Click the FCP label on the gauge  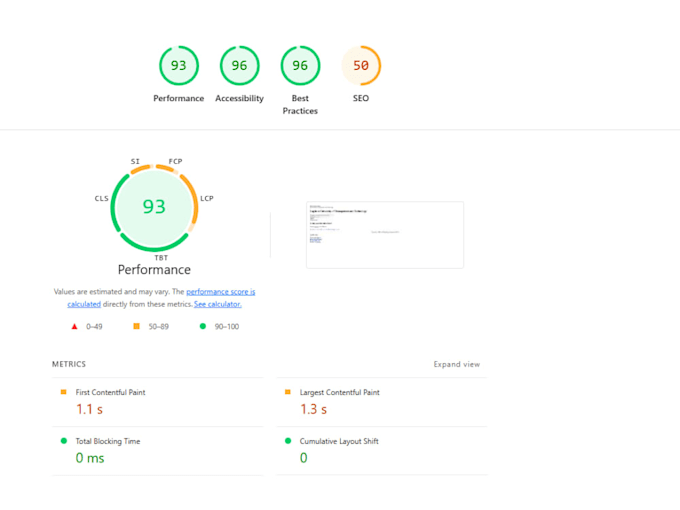click(x=175, y=161)
